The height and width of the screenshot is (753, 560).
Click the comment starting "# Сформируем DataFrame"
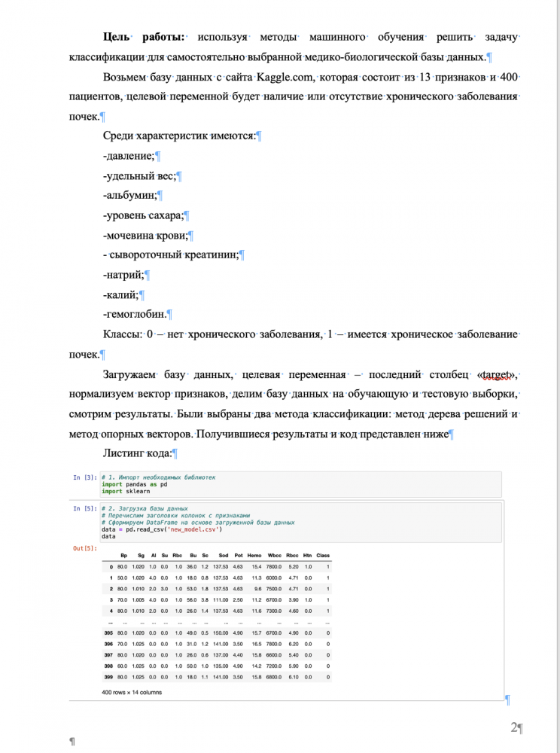click(198, 523)
